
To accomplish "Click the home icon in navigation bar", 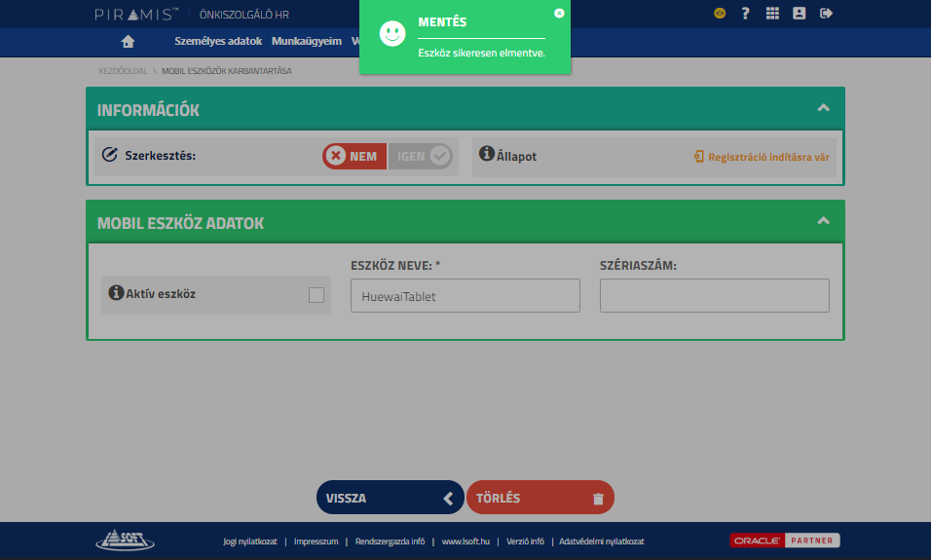I will click(x=128, y=41).
